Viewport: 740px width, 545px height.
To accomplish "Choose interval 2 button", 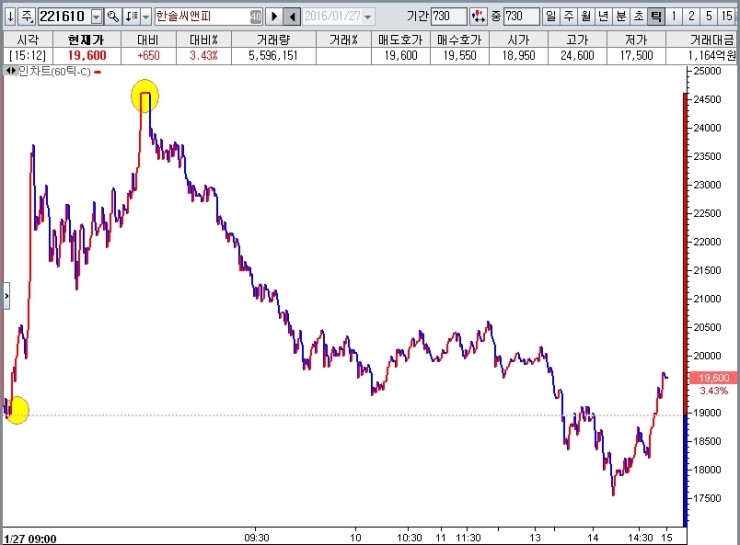I will [x=691, y=17].
